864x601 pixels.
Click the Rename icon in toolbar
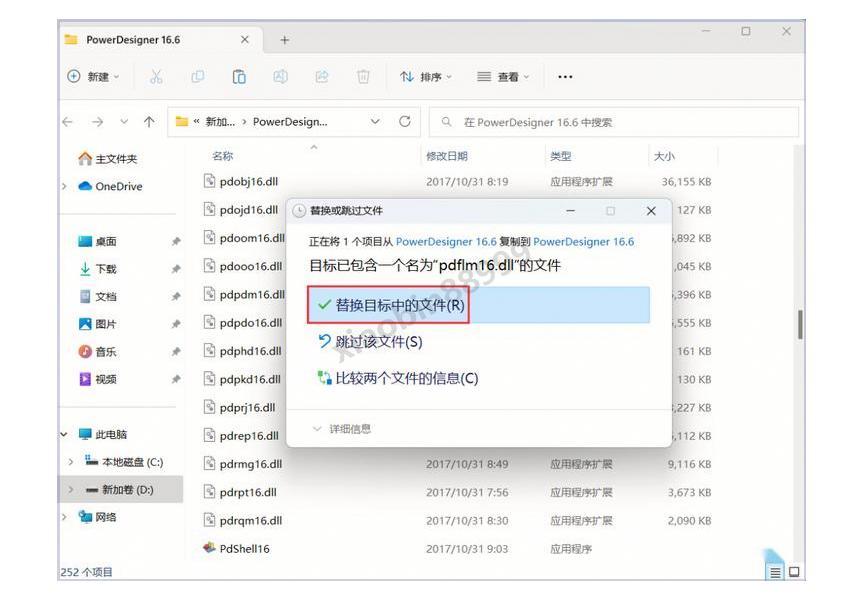click(280, 77)
